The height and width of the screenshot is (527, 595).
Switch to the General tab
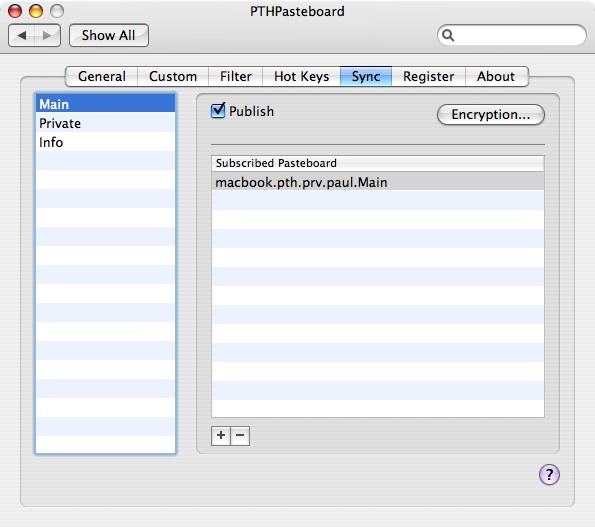tap(102, 76)
